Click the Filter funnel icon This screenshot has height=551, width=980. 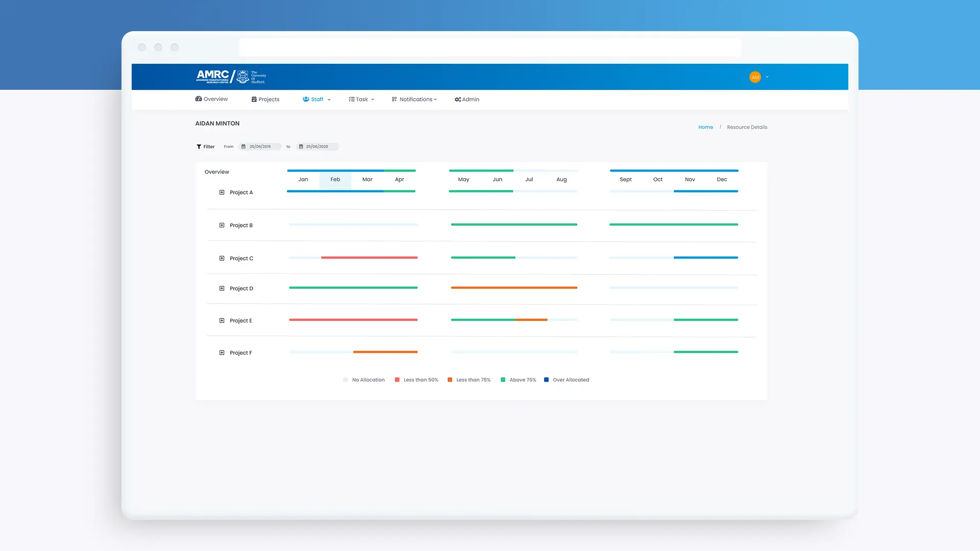(x=199, y=146)
